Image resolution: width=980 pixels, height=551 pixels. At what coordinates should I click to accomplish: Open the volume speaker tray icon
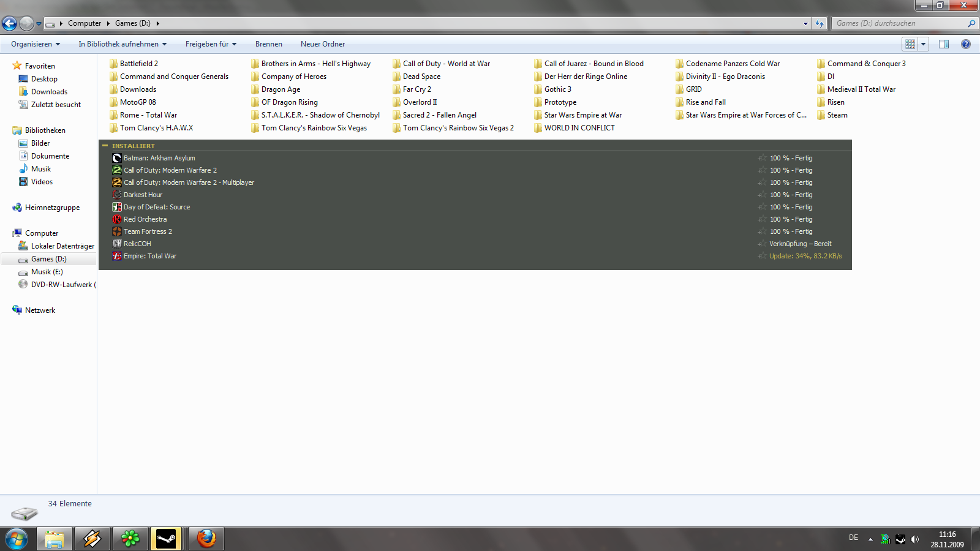pos(914,539)
